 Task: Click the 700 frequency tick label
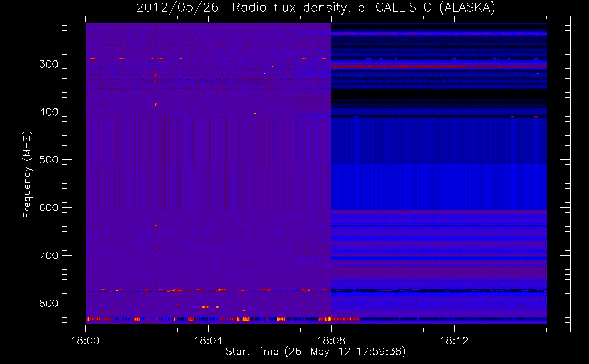(49, 256)
